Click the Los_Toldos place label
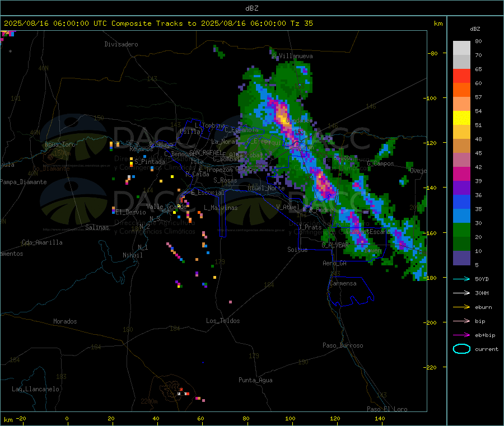The image size is (504, 426). click(223, 321)
